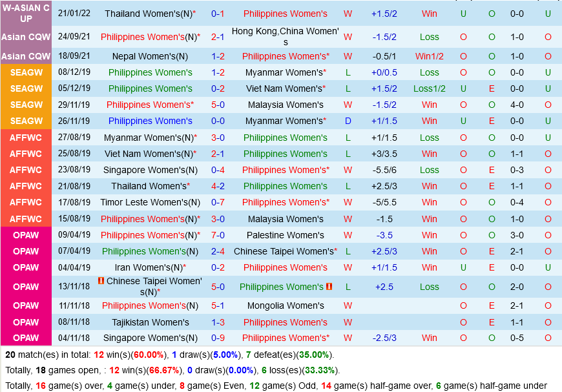Click the AFFWC badge on the 27/08/19 row

26,138
